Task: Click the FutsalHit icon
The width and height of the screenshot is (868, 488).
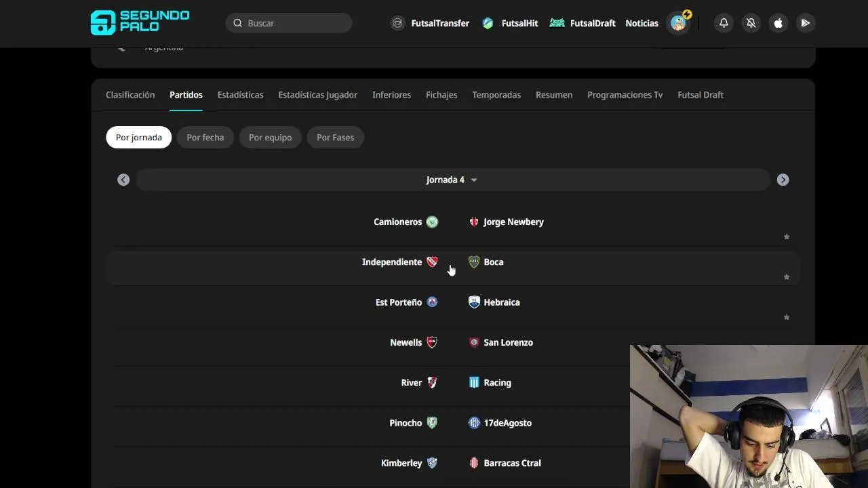Action: 488,23
